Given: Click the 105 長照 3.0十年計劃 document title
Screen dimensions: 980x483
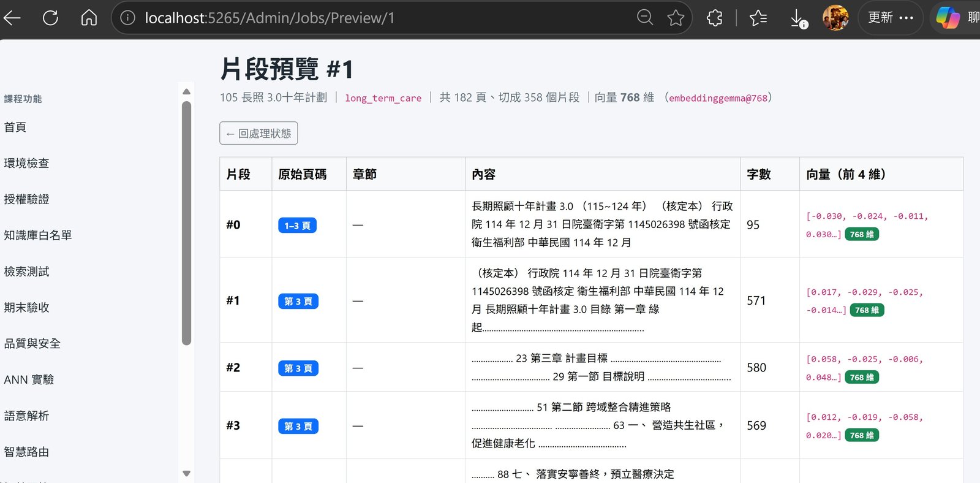Looking at the screenshot, I should 274,97.
